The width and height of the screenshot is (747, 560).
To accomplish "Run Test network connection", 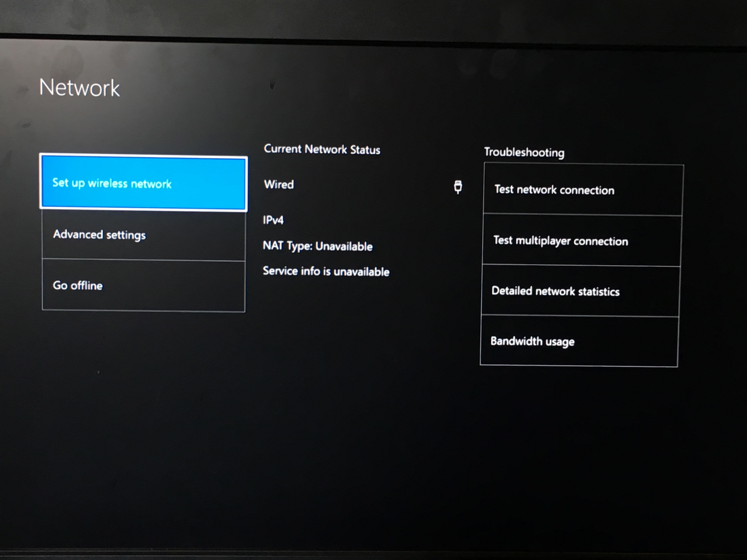I will pos(583,189).
